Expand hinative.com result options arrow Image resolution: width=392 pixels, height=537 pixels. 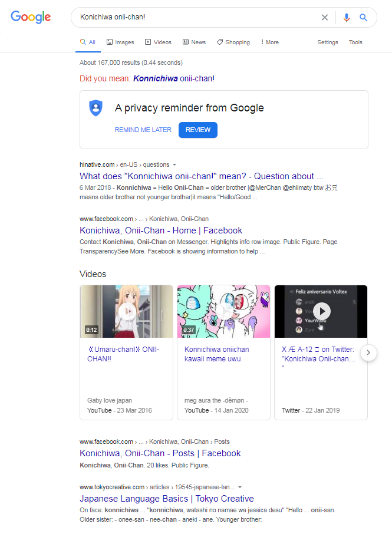point(174,164)
